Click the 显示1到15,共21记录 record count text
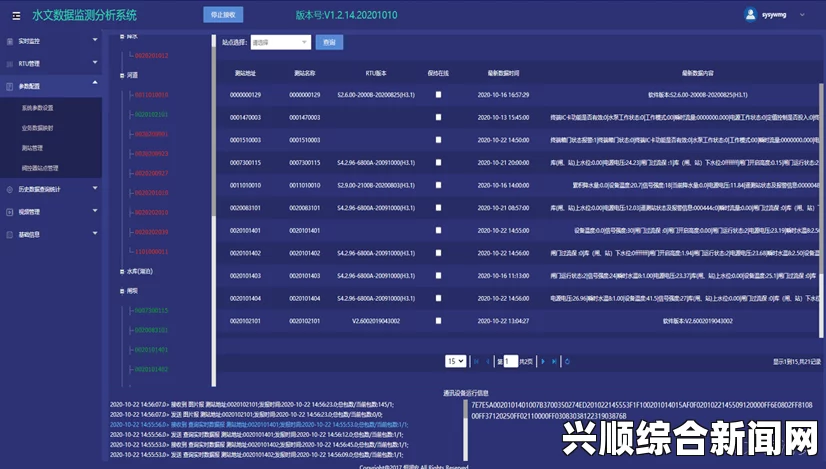The height and width of the screenshot is (469, 826). pyautogui.click(x=797, y=361)
